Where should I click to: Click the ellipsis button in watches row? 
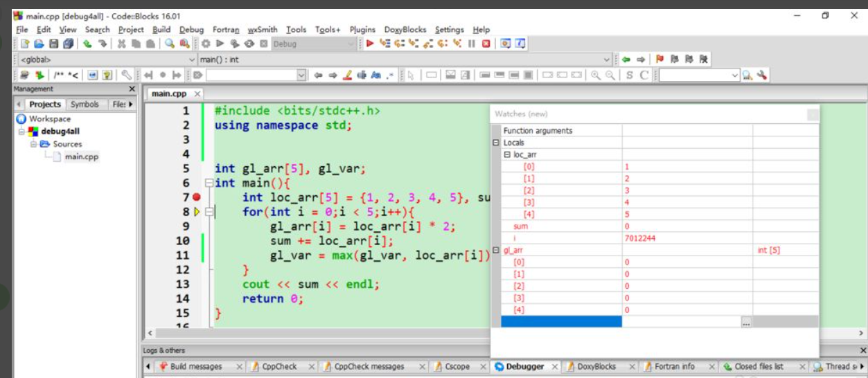point(745,323)
